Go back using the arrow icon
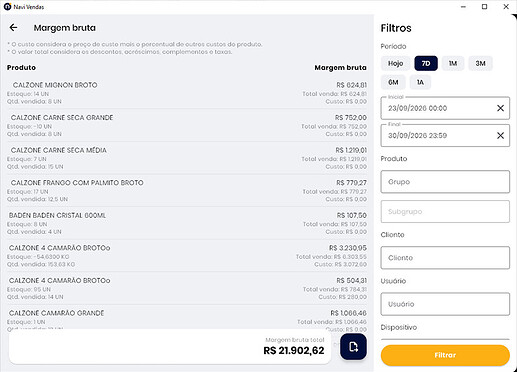517x372 pixels. [x=13, y=27]
